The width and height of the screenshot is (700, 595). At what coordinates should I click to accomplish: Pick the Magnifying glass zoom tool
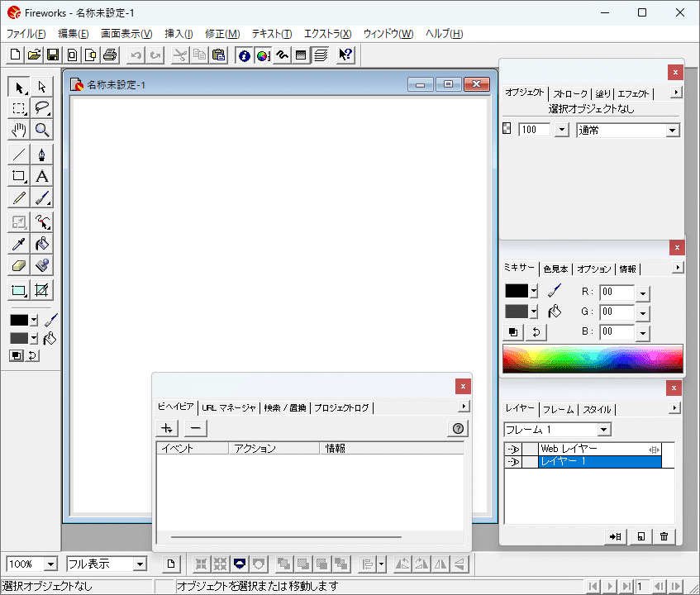41,131
